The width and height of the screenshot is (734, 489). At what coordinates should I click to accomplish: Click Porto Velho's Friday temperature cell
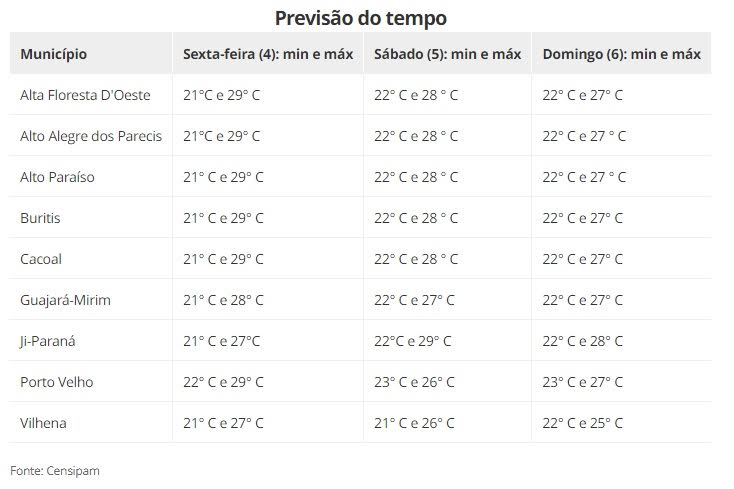point(223,382)
